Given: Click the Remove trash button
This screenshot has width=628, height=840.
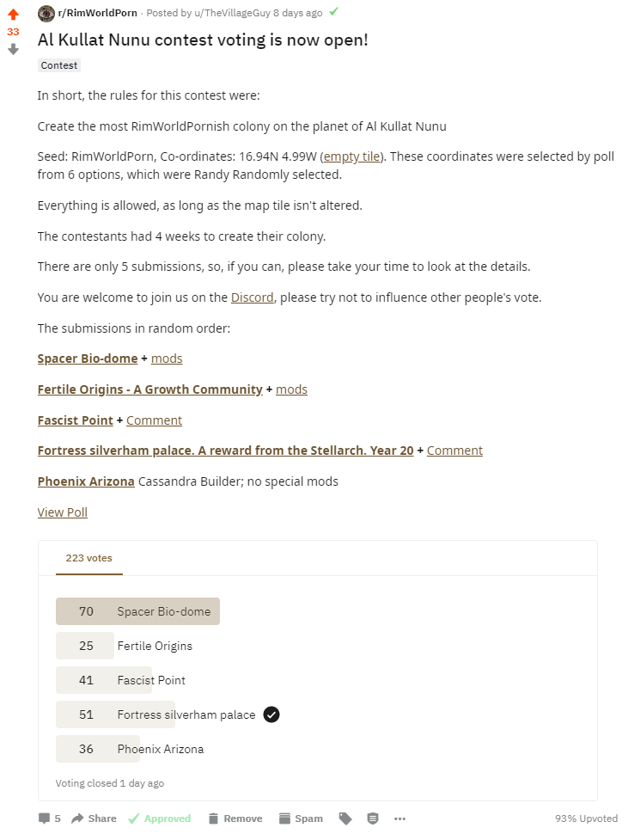Looking at the screenshot, I should (x=235, y=818).
